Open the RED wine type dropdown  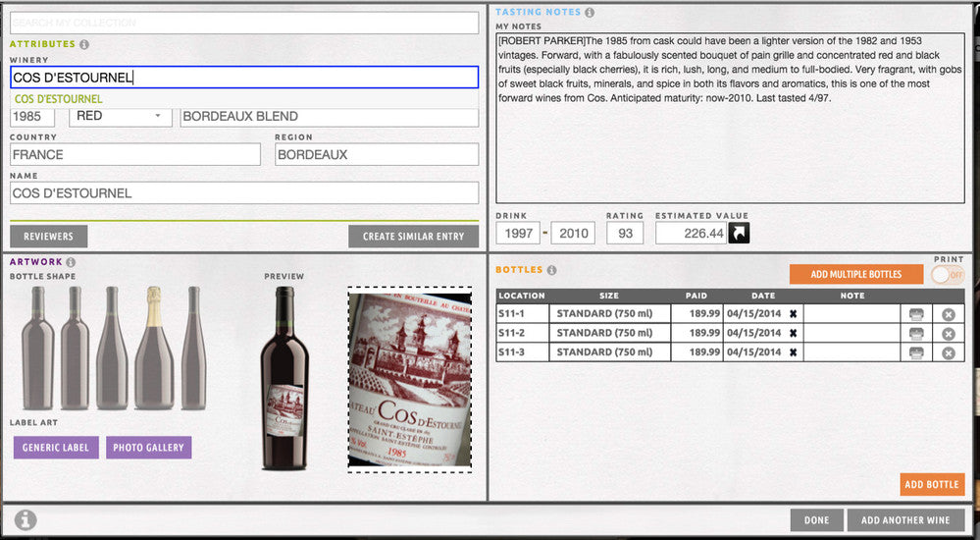(x=120, y=116)
